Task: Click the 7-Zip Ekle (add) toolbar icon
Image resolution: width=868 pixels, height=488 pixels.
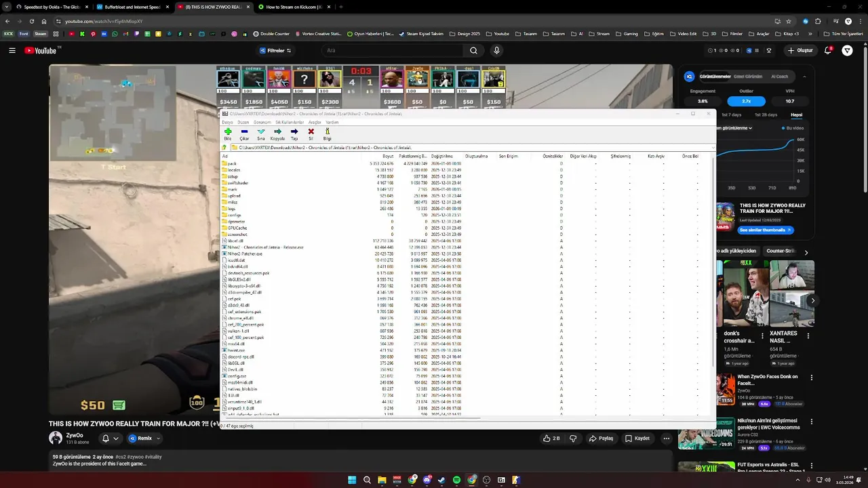Action: 228,131
